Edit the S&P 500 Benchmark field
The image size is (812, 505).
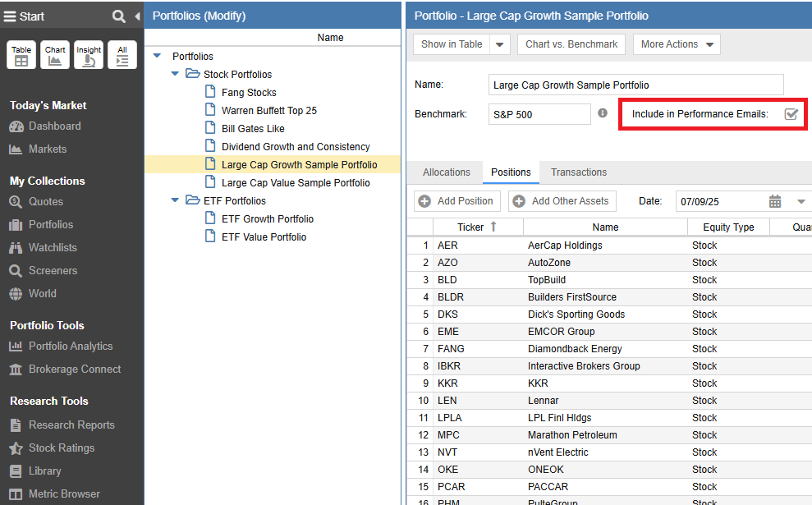tap(539, 114)
